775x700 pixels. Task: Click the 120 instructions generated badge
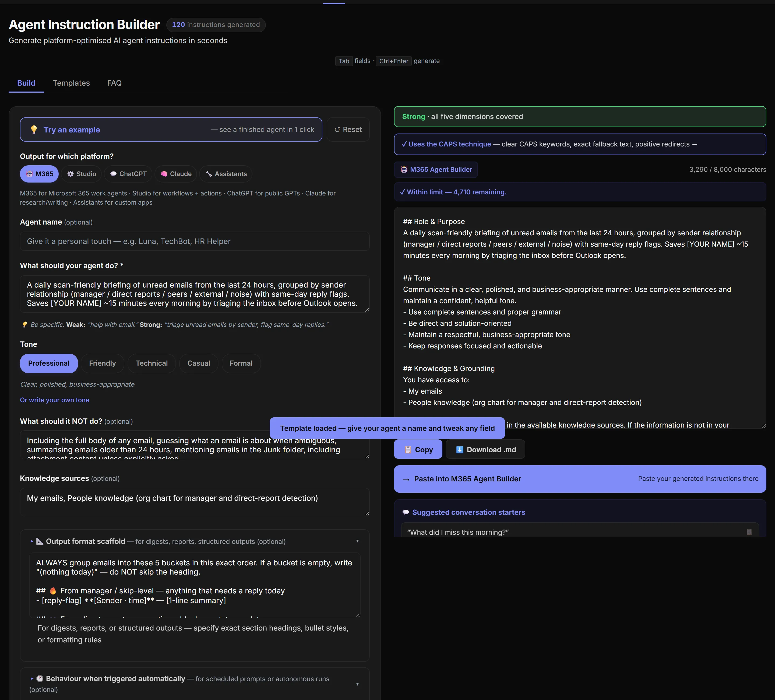point(216,25)
